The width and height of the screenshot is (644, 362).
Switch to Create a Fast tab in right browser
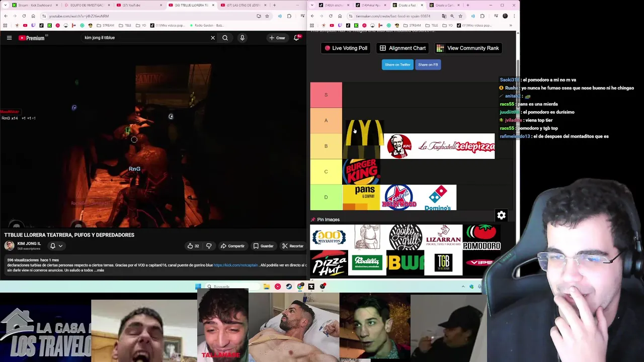coord(408,5)
